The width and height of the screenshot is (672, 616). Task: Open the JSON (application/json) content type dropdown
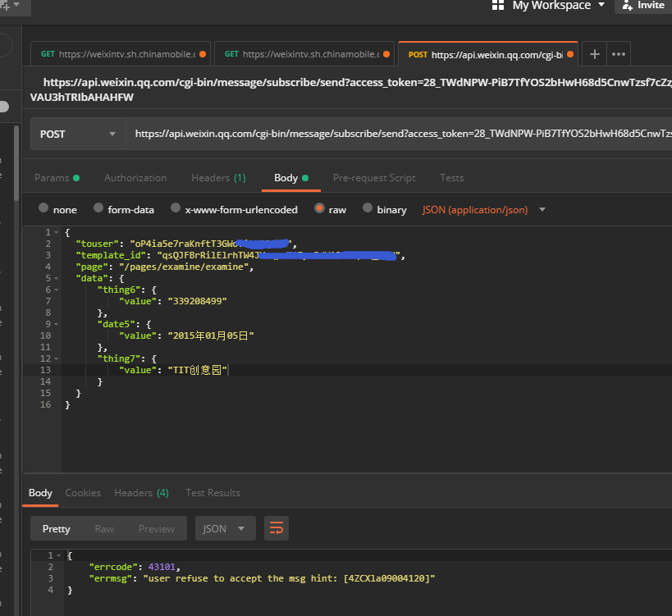tap(483, 210)
